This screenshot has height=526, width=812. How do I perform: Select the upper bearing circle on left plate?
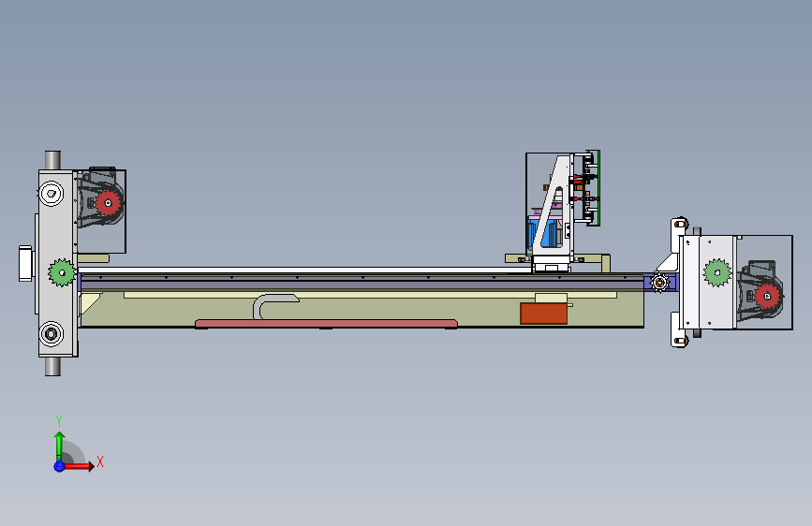click(x=52, y=194)
